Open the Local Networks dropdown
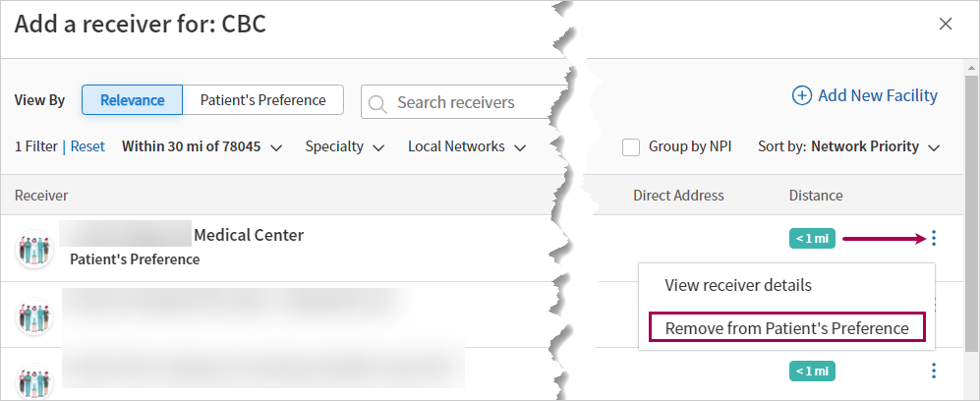980x401 pixels. pos(467,146)
